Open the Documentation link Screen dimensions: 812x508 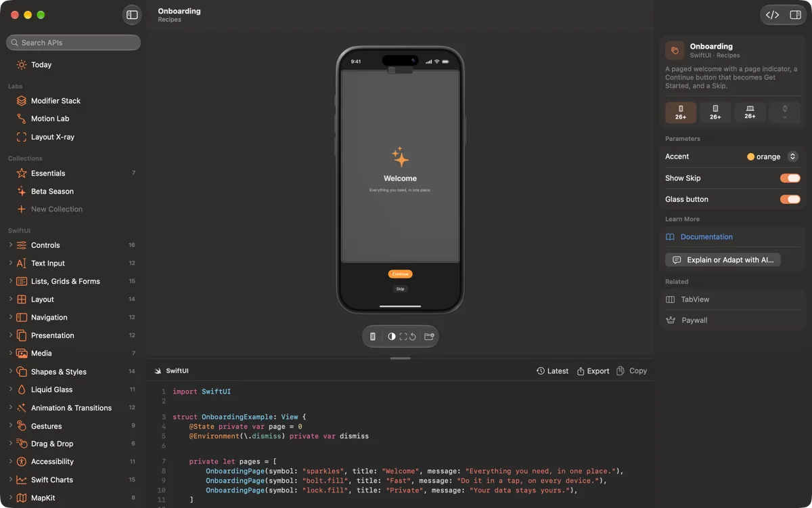[x=706, y=237]
